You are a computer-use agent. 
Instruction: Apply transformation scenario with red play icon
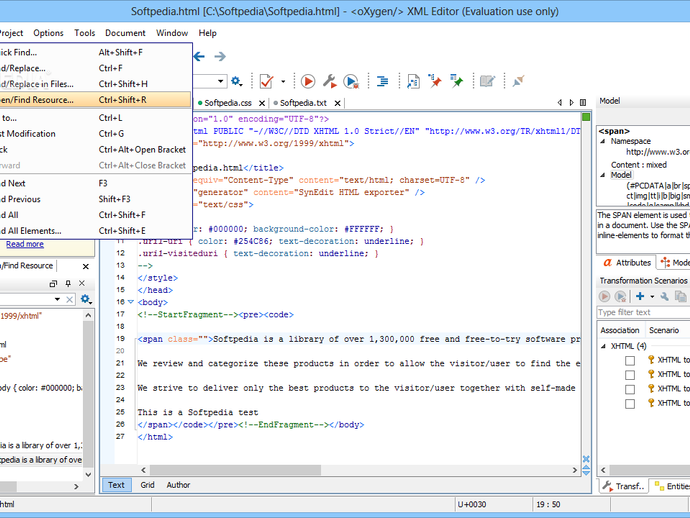tap(308, 81)
